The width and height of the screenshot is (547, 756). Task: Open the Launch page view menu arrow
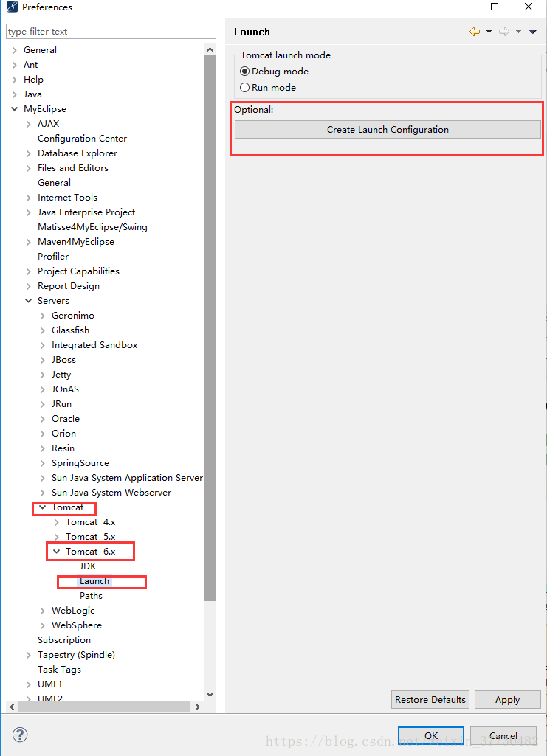coord(533,32)
